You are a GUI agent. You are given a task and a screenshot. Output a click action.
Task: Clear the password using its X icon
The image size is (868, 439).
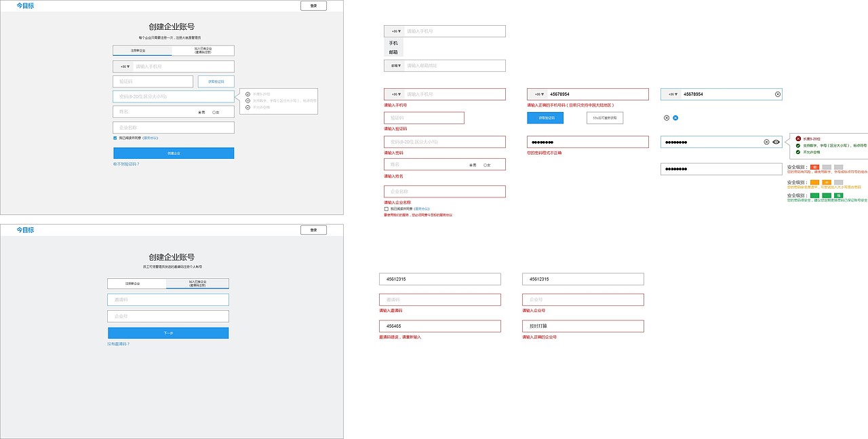[x=766, y=142]
